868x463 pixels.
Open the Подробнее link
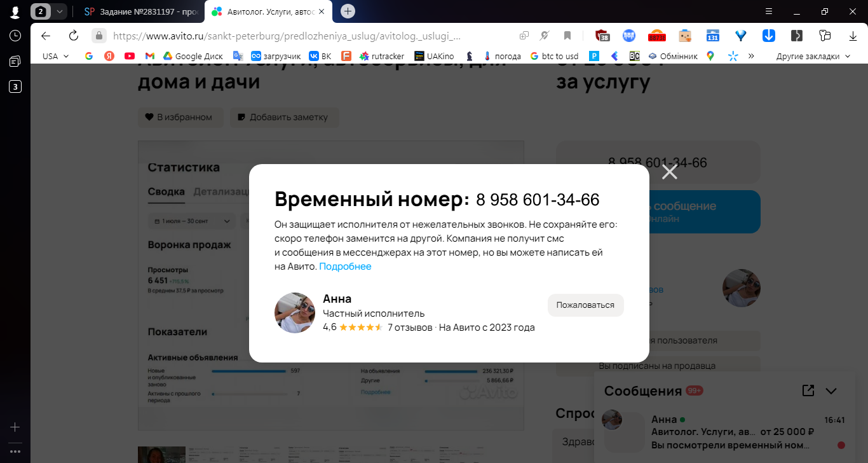(x=345, y=266)
